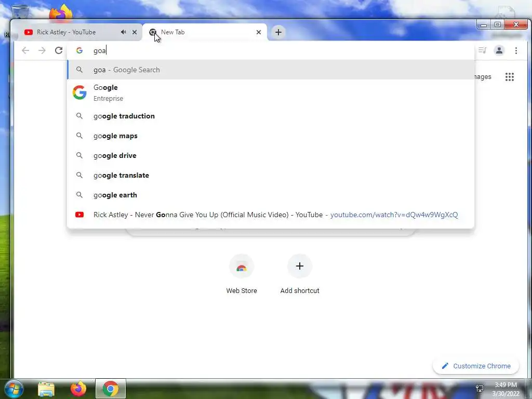
Task: Close the Rick Astley YouTube tab
Action: (135, 32)
